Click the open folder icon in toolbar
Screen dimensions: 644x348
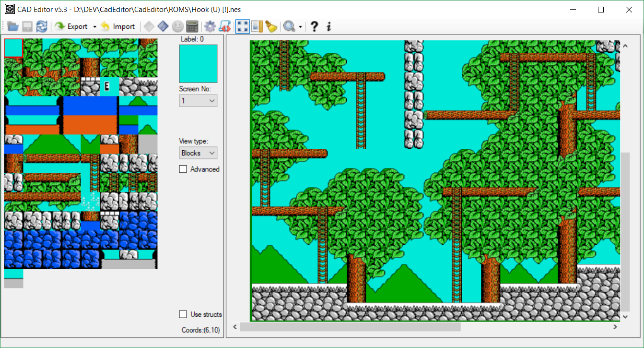(x=12, y=26)
